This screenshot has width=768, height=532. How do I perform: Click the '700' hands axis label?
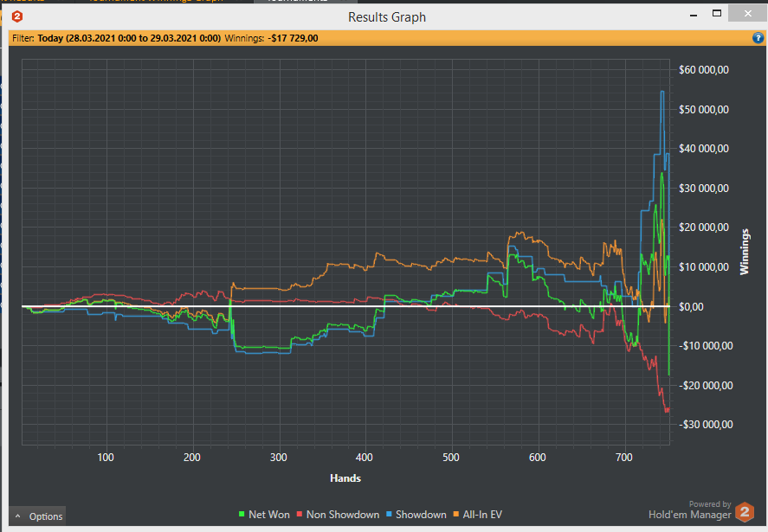[x=624, y=458]
